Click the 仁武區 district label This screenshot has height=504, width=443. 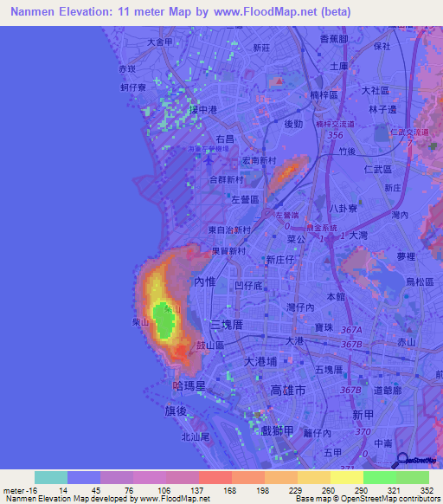(378, 169)
